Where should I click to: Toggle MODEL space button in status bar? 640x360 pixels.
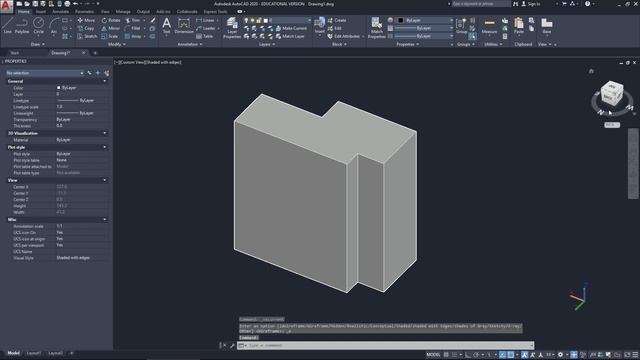pyautogui.click(x=433, y=355)
